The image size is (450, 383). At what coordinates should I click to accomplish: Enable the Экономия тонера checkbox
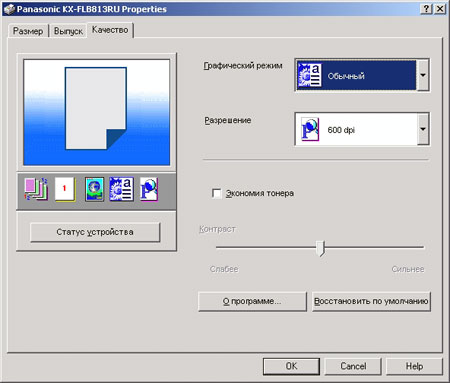(x=217, y=193)
